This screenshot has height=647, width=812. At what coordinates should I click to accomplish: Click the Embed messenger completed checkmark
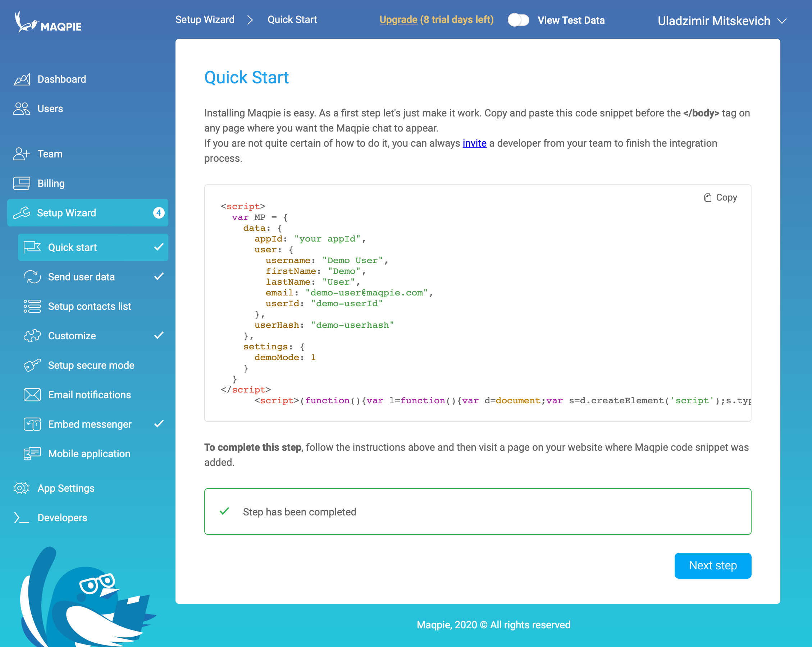pos(159,423)
